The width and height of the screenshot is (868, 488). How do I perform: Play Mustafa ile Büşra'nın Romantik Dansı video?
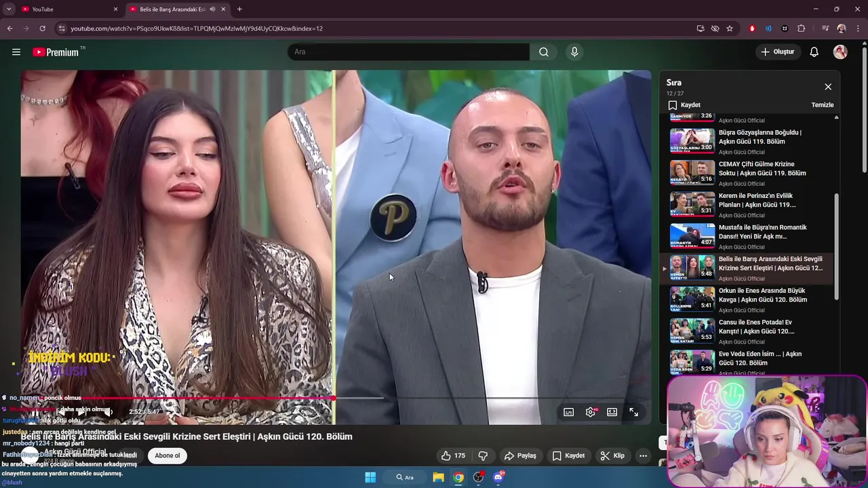(x=748, y=237)
